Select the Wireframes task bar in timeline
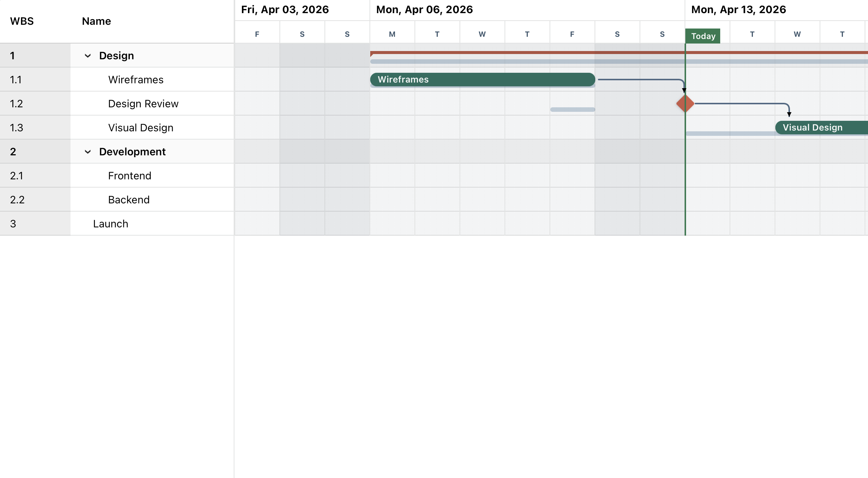 (x=482, y=80)
